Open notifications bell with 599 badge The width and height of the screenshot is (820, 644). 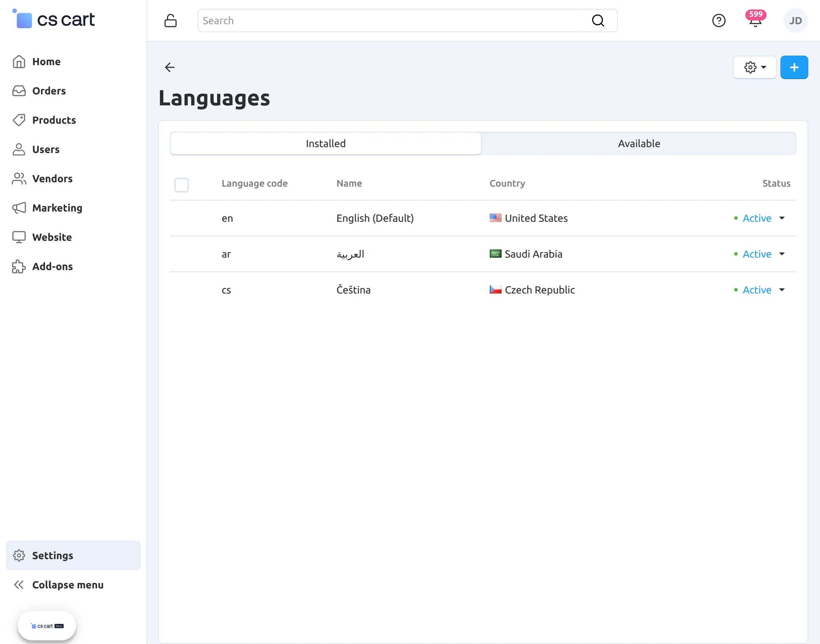pos(755,19)
